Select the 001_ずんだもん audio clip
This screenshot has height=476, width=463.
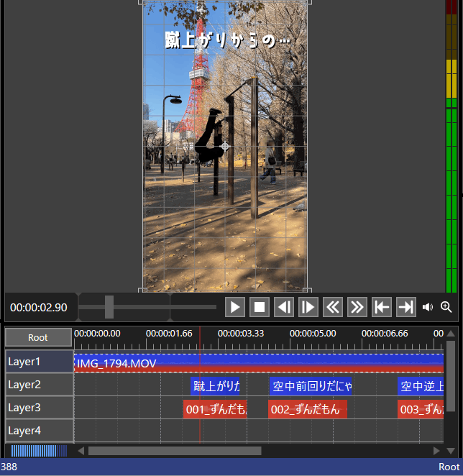[x=216, y=409]
